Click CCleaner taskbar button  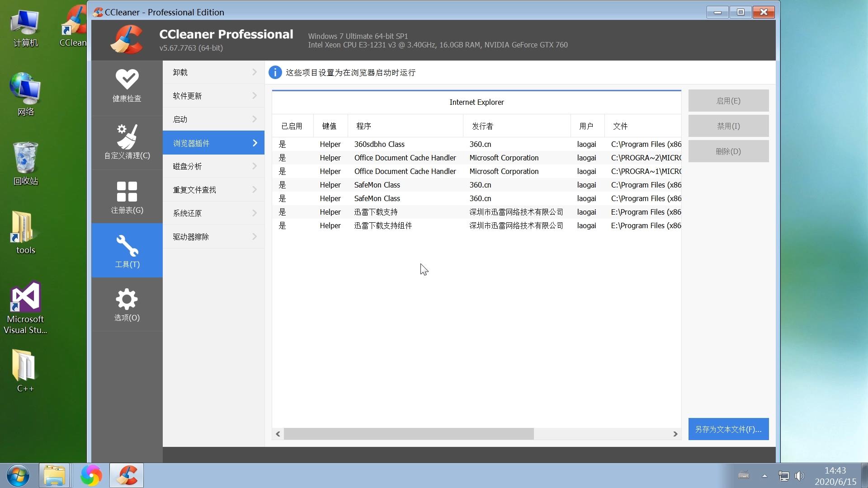click(x=127, y=475)
